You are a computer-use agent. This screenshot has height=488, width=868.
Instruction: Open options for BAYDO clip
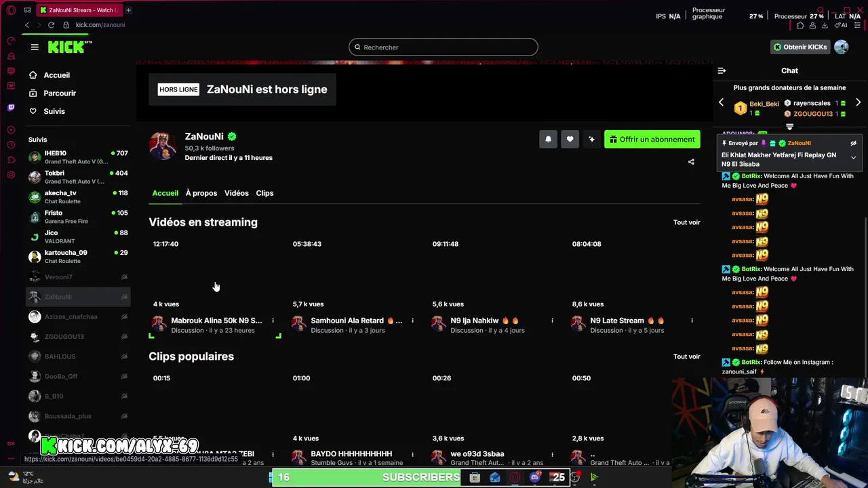412,454
